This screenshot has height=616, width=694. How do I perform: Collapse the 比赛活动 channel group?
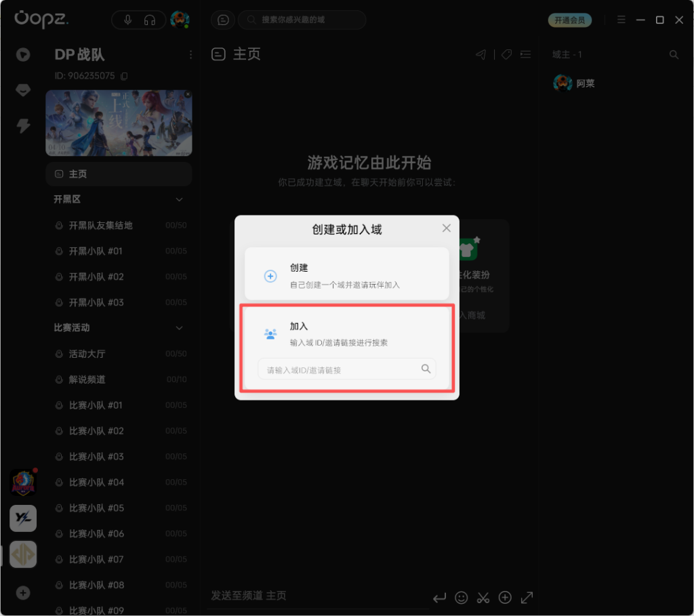point(180,328)
